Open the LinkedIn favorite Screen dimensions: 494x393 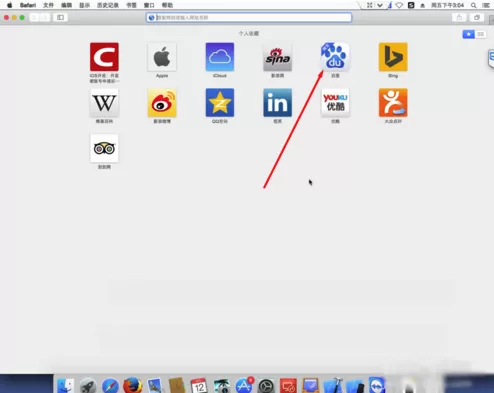[277, 103]
